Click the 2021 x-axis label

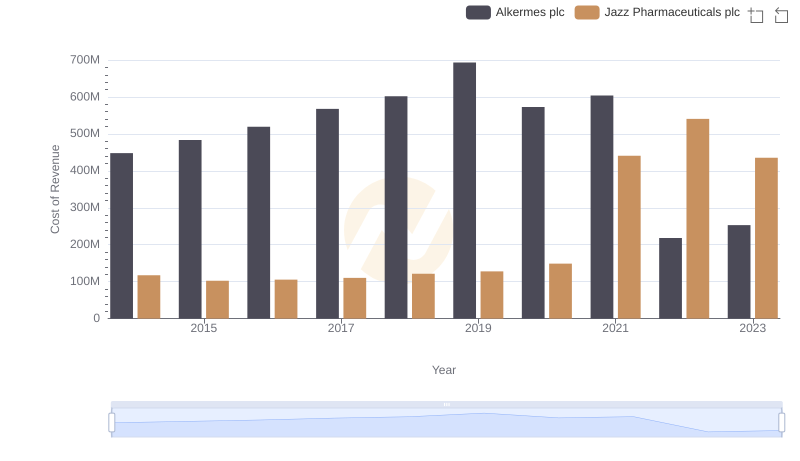click(615, 328)
